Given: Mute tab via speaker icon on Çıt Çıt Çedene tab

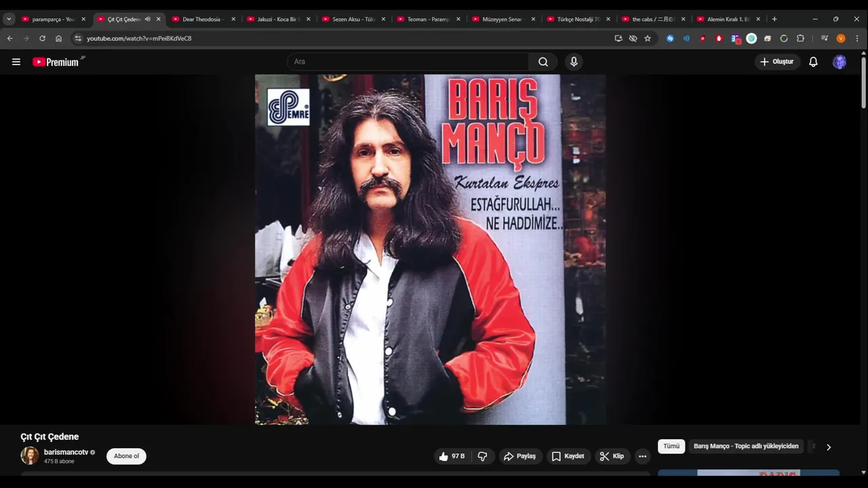Looking at the screenshot, I should point(148,19).
